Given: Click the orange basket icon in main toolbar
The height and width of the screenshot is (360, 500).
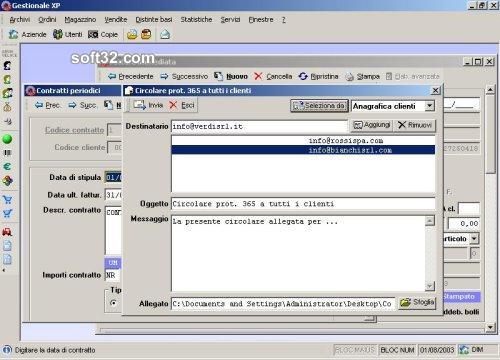Looking at the screenshot, I should coord(146,34).
